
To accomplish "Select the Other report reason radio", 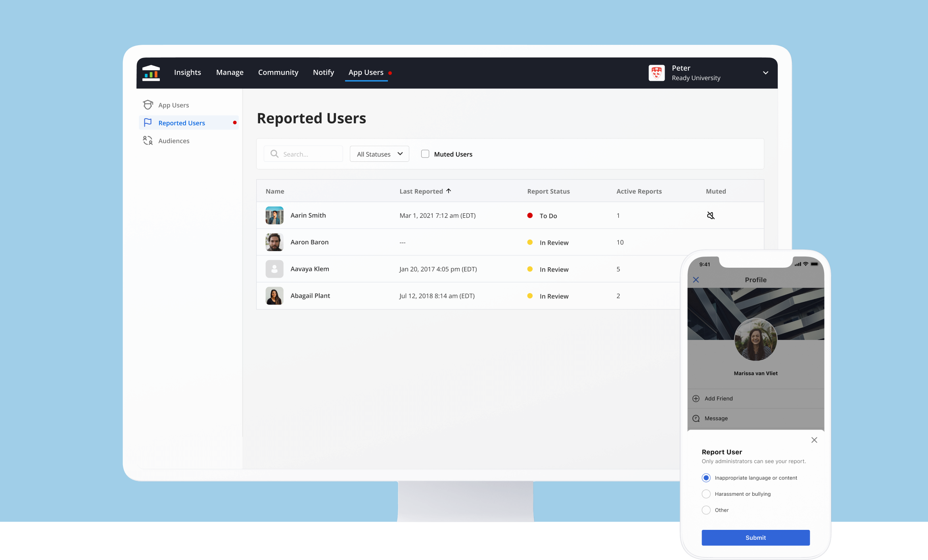I will (x=706, y=510).
